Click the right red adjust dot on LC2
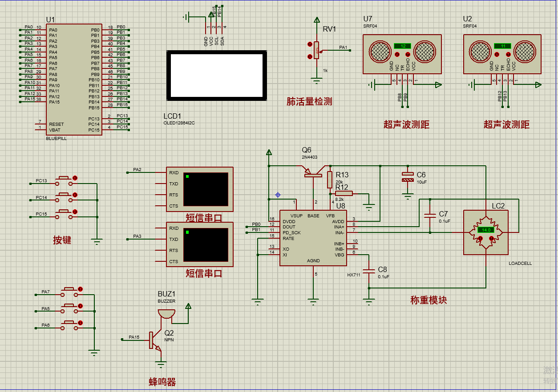 [491, 239]
